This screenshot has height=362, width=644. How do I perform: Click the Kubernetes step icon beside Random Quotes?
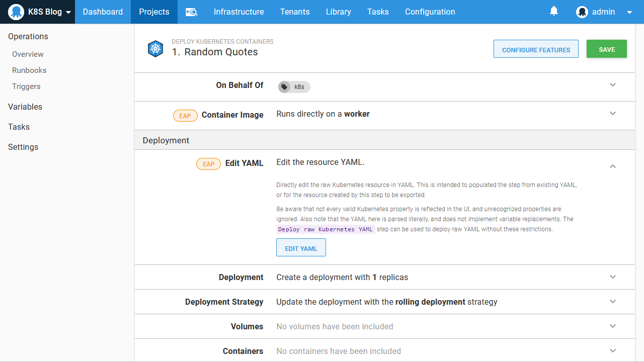click(x=155, y=49)
